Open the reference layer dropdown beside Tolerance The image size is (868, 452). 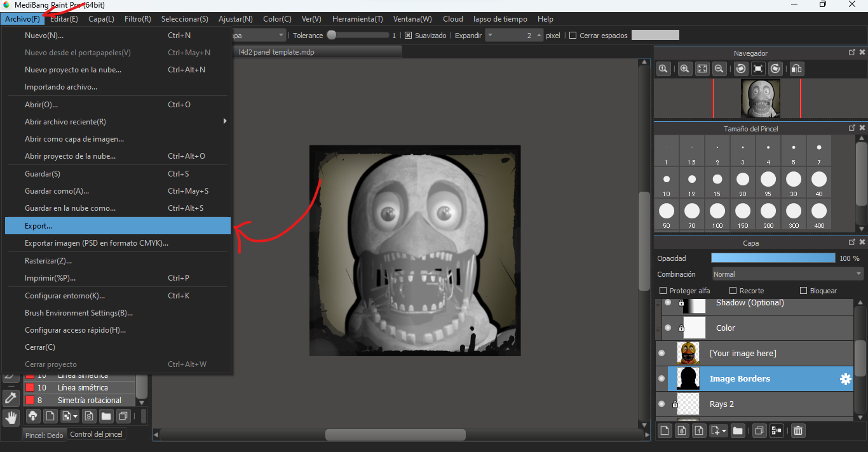click(x=281, y=36)
